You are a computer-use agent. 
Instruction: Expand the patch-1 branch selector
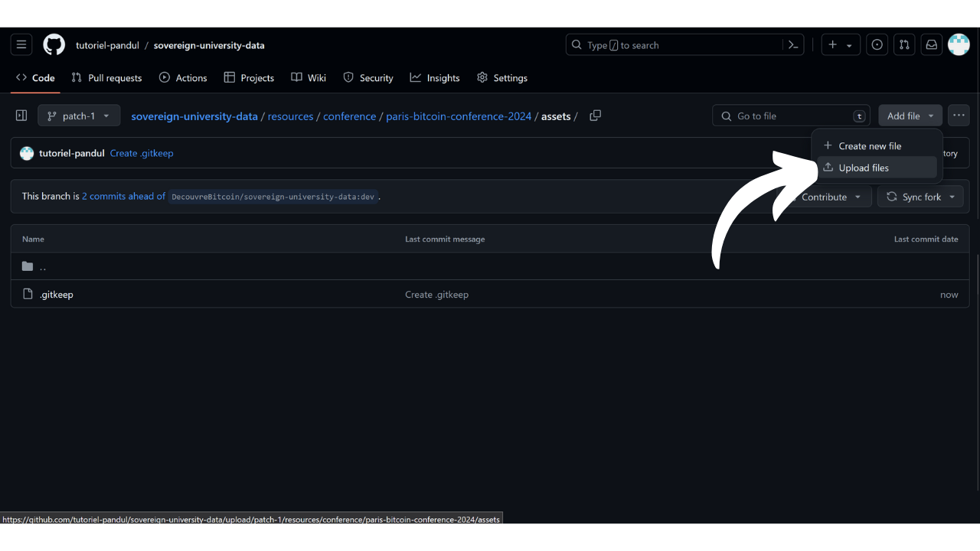(79, 116)
